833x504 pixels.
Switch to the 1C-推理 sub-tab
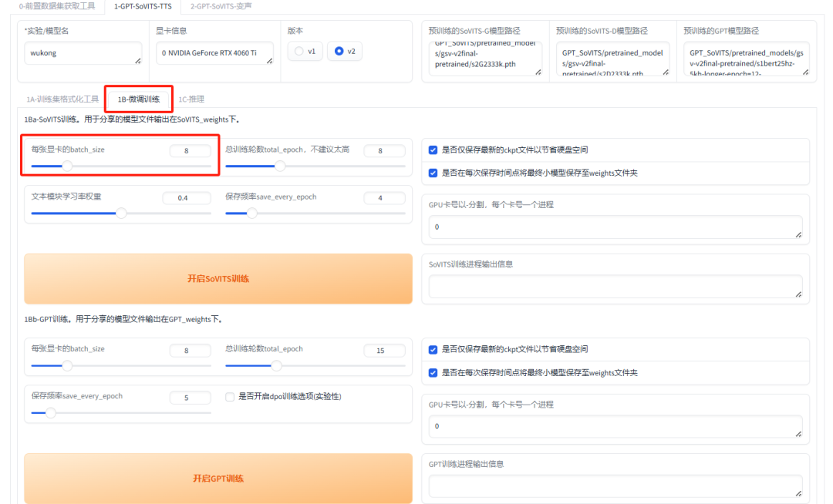[x=191, y=99]
